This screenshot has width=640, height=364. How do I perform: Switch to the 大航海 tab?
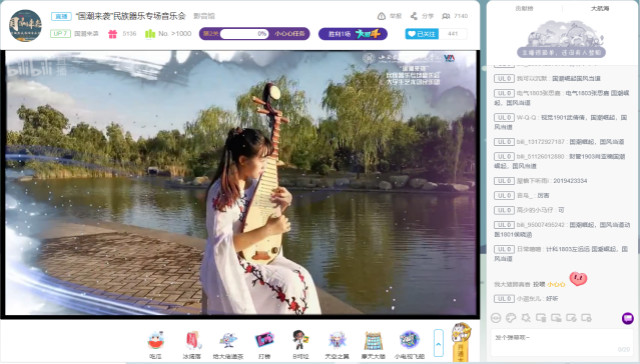(x=600, y=8)
